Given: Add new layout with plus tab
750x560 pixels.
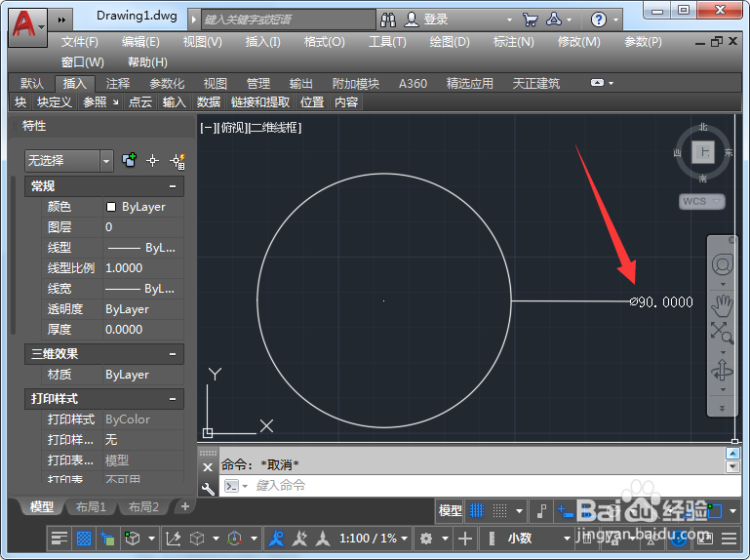Looking at the screenshot, I should [x=185, y=506].
